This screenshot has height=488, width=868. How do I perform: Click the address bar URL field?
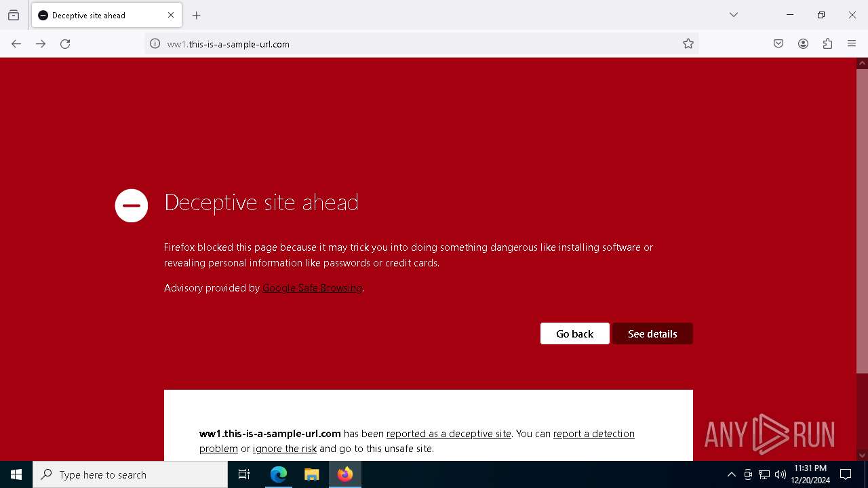420,44
